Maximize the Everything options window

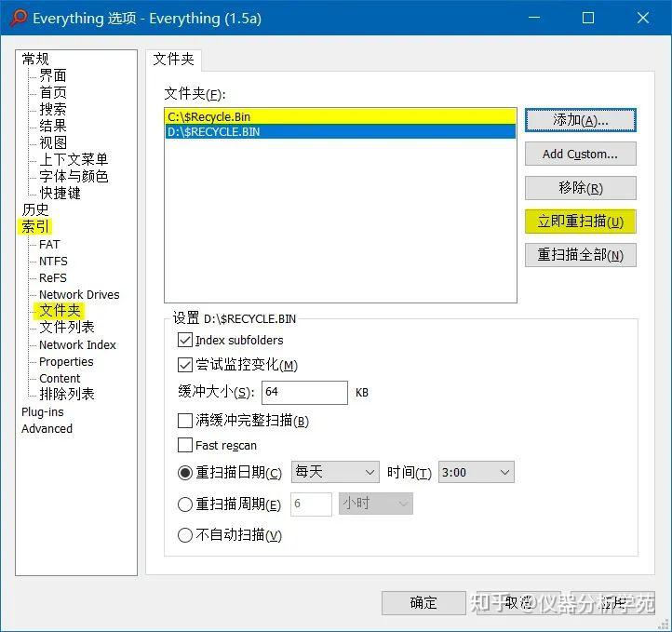coord(588,18)
